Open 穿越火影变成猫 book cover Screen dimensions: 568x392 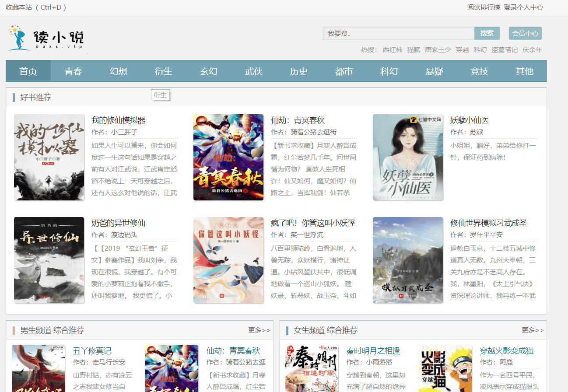[445, 368]
